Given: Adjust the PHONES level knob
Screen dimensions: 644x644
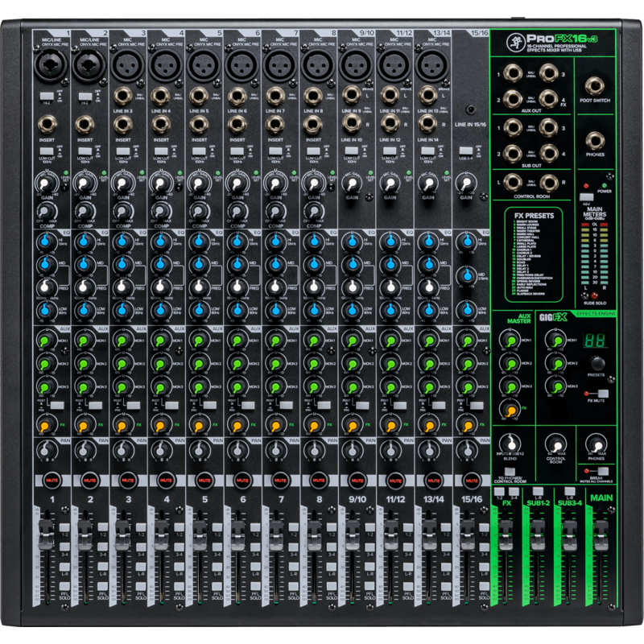Looking at the screenshot, I should [597, 444].
